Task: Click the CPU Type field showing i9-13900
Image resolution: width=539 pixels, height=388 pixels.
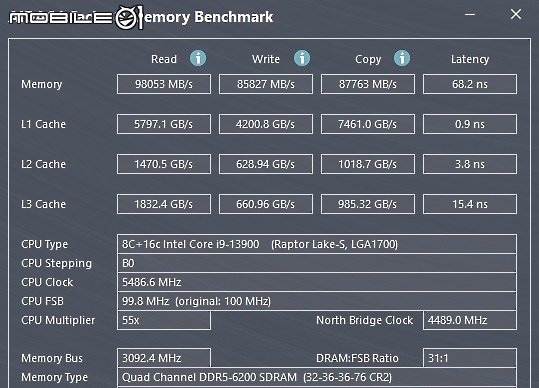Action: 317,244
